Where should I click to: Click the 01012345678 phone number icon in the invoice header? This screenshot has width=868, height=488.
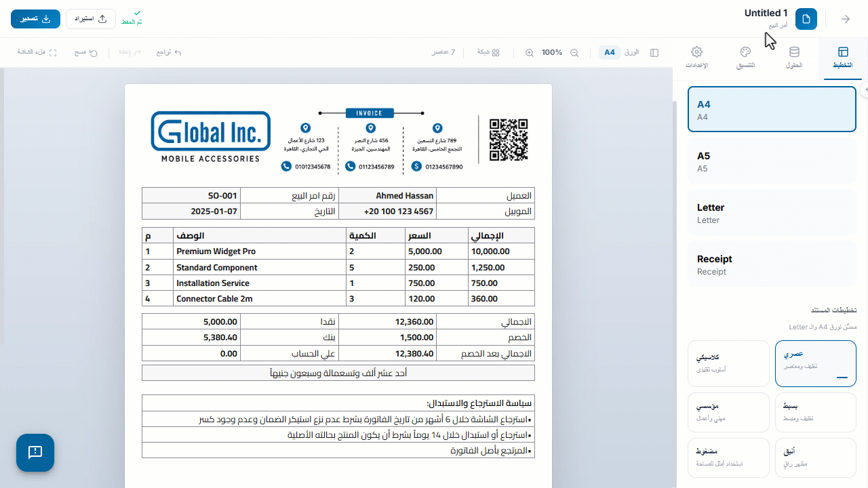tap(286, 166)
